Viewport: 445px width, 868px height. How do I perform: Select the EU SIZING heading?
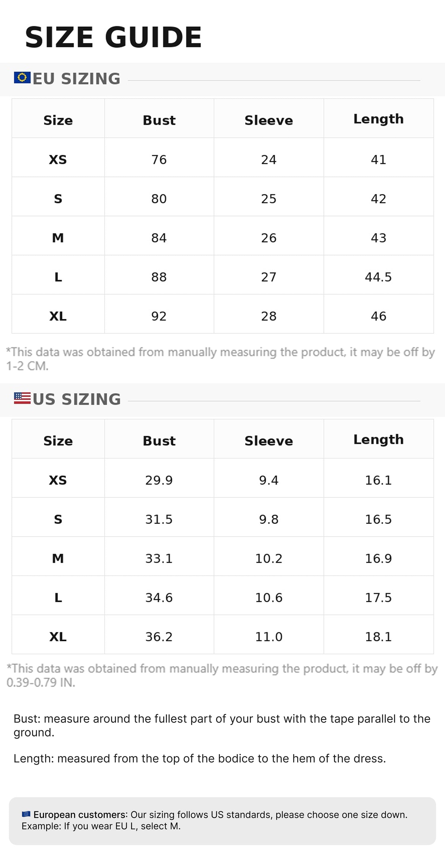(77, 79)
